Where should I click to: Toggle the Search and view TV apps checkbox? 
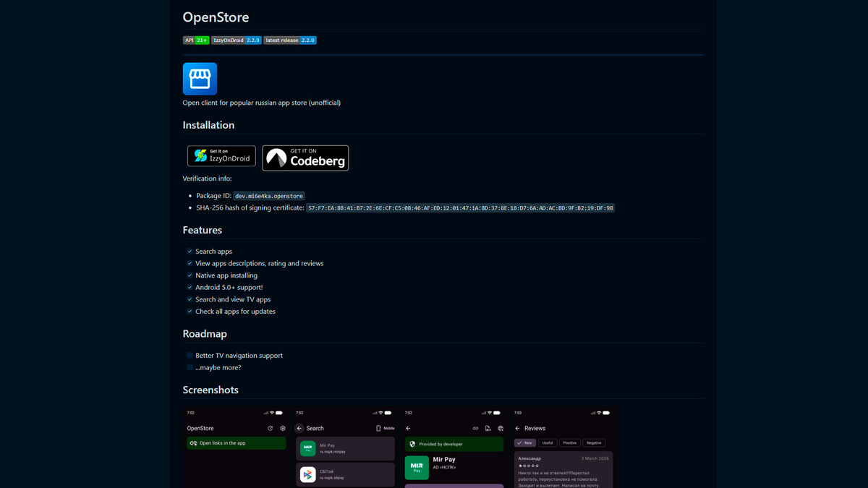tap(190, 299)
